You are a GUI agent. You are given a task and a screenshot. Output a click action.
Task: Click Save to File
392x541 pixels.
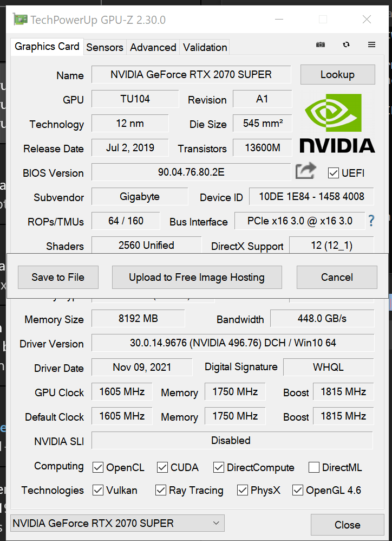coord(58,277)
